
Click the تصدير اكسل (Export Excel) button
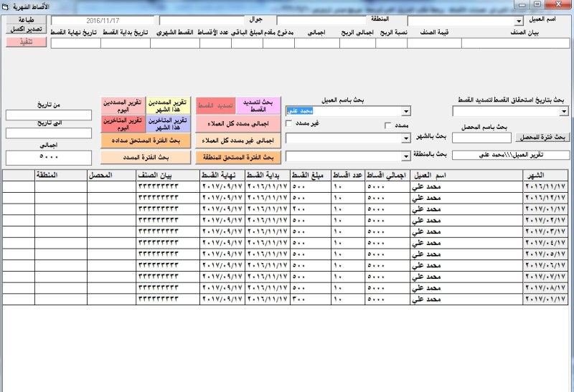coord(27,29)
